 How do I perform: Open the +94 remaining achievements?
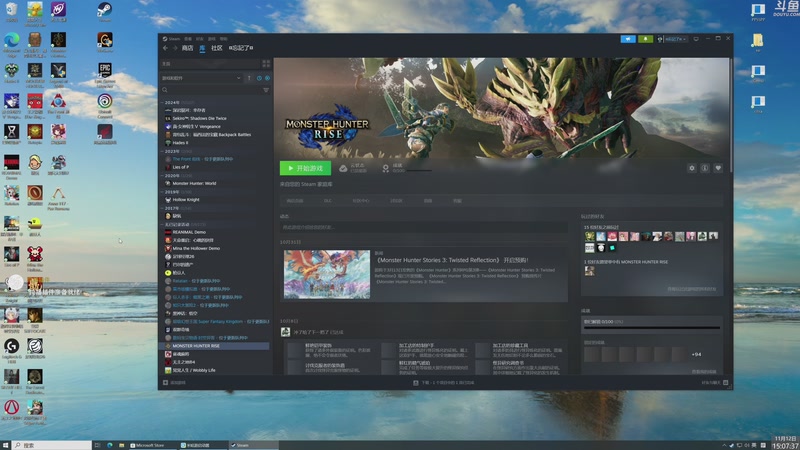click(696, 355)
